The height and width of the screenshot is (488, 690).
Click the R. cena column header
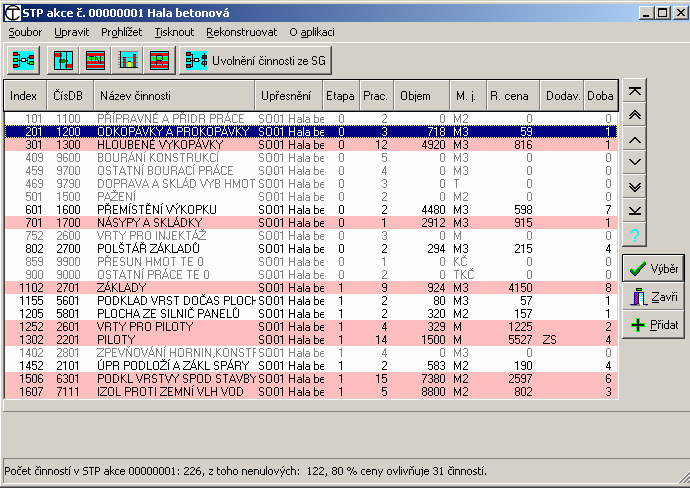pos(513,95)
